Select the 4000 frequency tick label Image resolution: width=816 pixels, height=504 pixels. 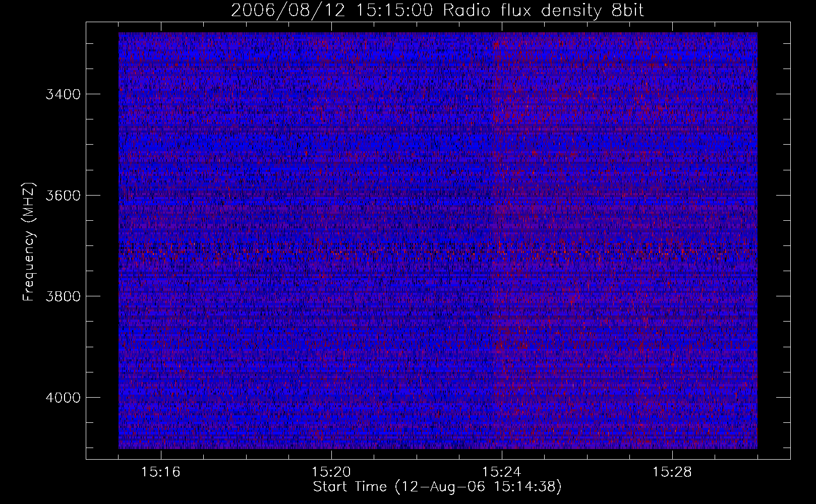click(63, 397)
